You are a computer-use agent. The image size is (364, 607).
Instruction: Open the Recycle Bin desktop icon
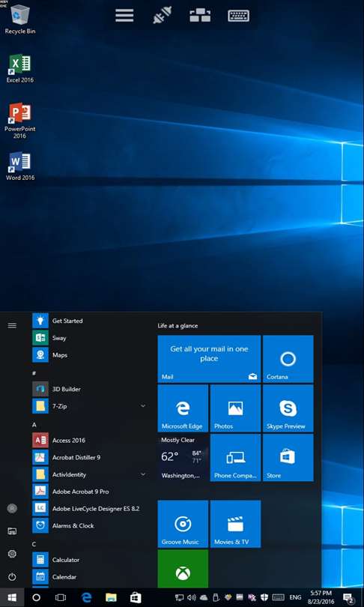pos(19,19)
